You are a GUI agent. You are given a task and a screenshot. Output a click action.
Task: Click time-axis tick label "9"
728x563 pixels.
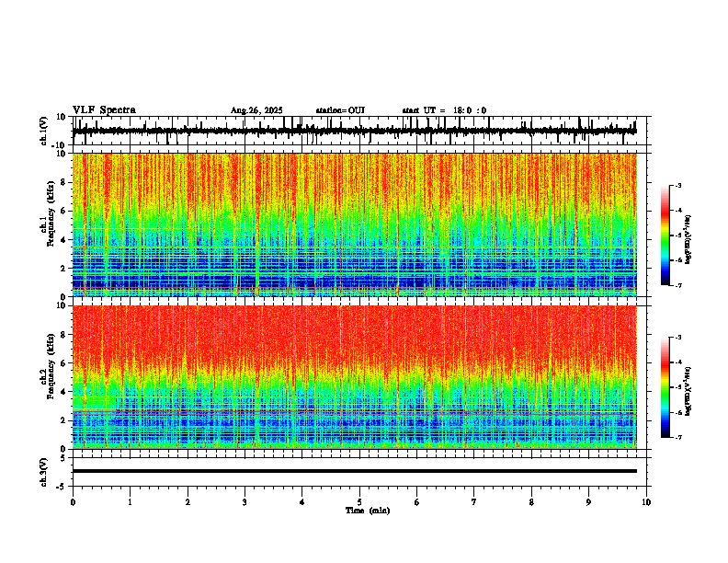point(588,502)
